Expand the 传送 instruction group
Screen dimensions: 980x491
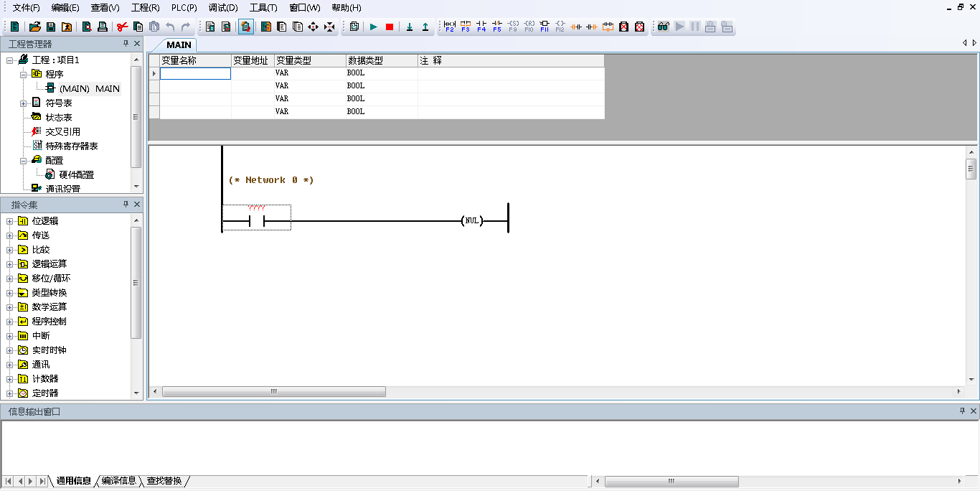click(10, 235)
